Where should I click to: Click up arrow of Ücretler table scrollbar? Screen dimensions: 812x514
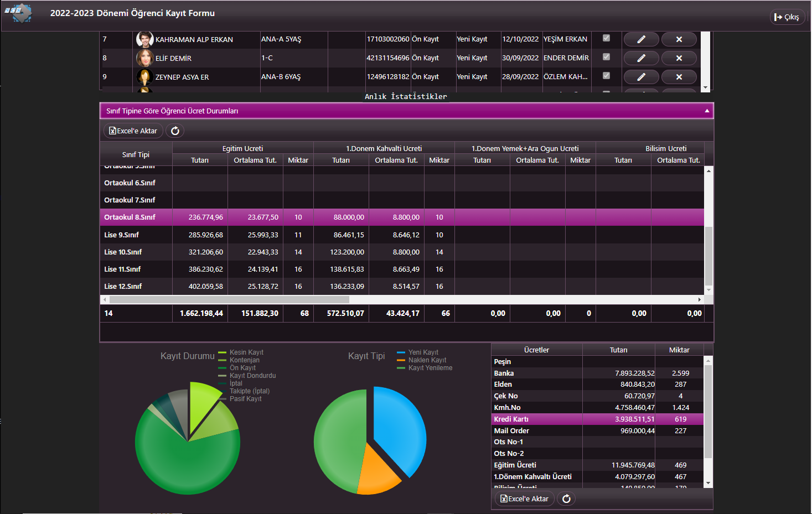pyautogui.click(x=708, y=360)
